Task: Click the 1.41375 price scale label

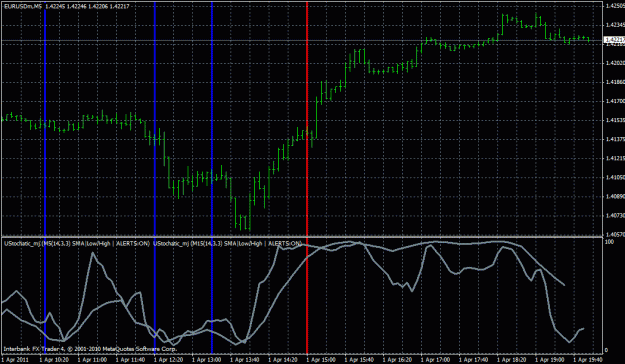Action: click(x=615, y=139)
